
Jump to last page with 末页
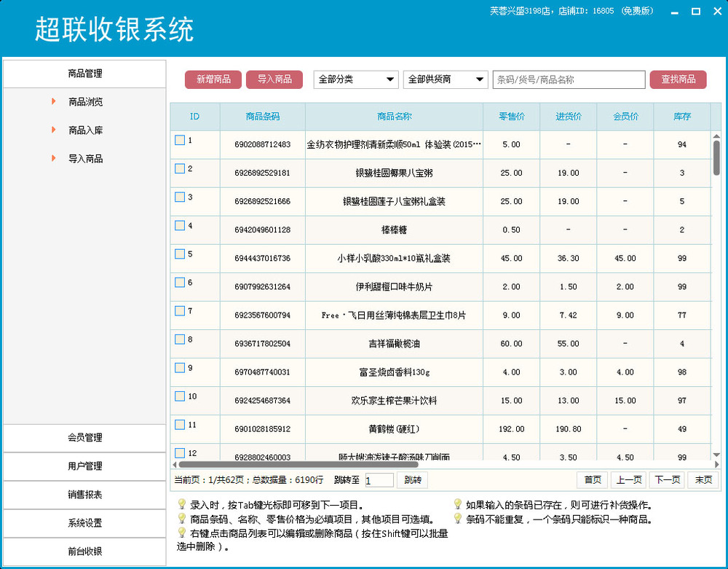pyautogui.click(x=703, y=480)
